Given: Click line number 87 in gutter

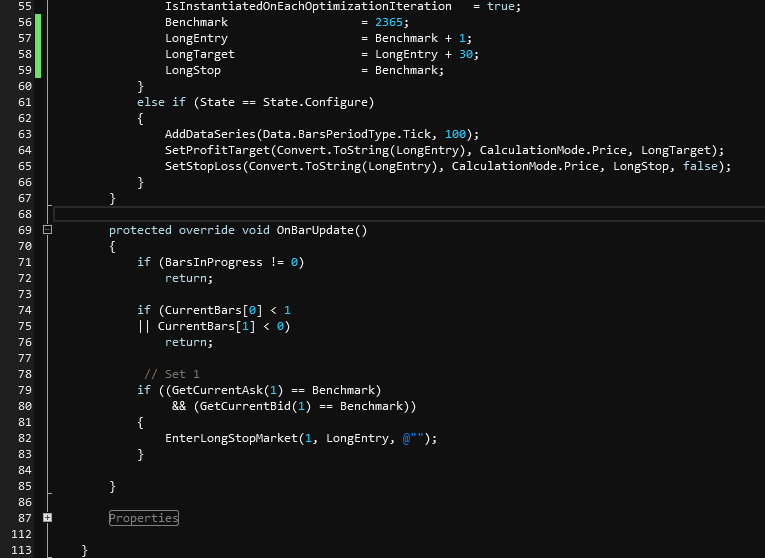Looking at the screenshot, I should point(24,518).
